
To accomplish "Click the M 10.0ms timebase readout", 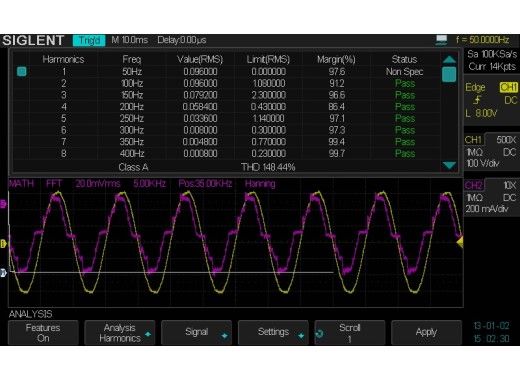I will (x=130, y=40).
